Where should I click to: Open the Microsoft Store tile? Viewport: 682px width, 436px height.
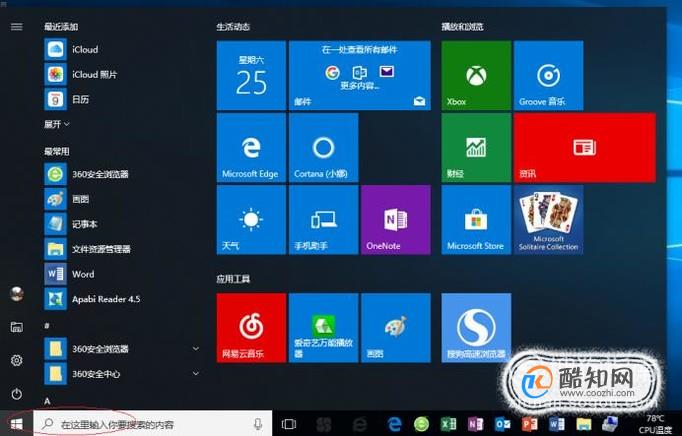pos(476,220)
